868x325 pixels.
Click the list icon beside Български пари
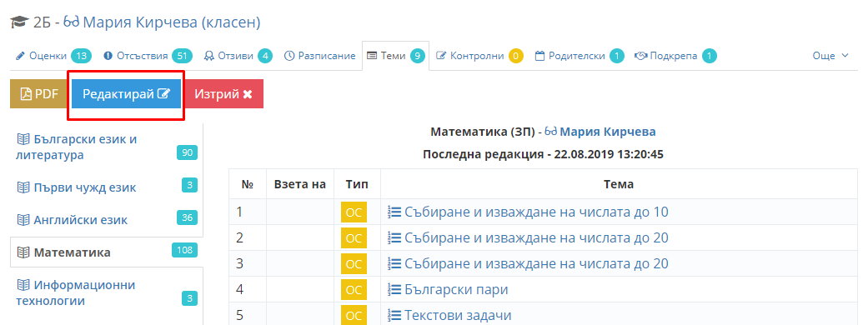pos(394,289)
